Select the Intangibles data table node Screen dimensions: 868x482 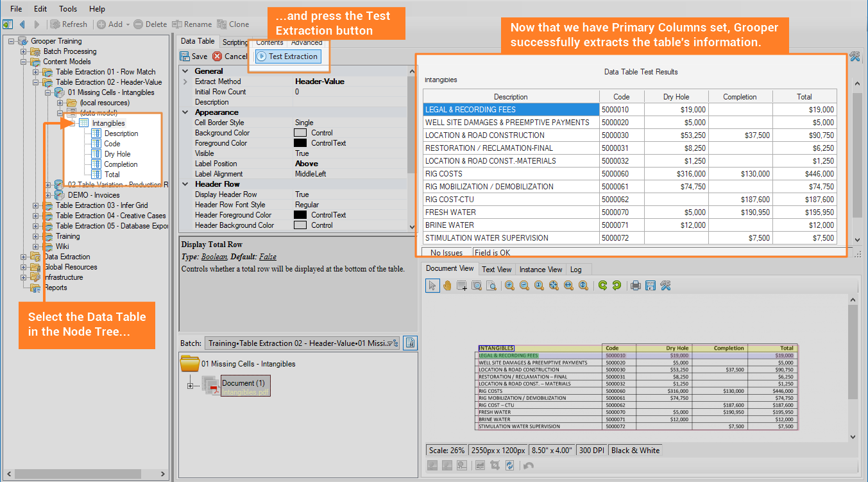108,123
